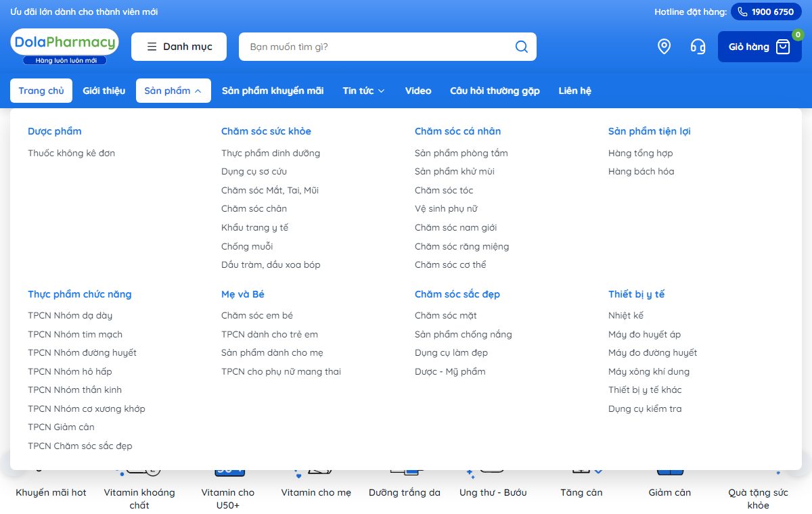The image size is (812, 514).
Task: Click the Giỏ hàng cart button
Action: click(759, 47)
